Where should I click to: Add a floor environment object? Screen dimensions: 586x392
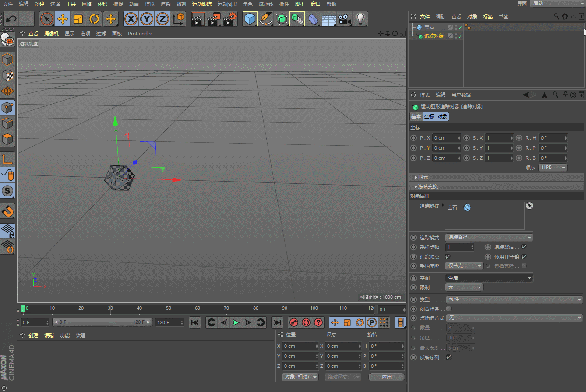(328, 19)
